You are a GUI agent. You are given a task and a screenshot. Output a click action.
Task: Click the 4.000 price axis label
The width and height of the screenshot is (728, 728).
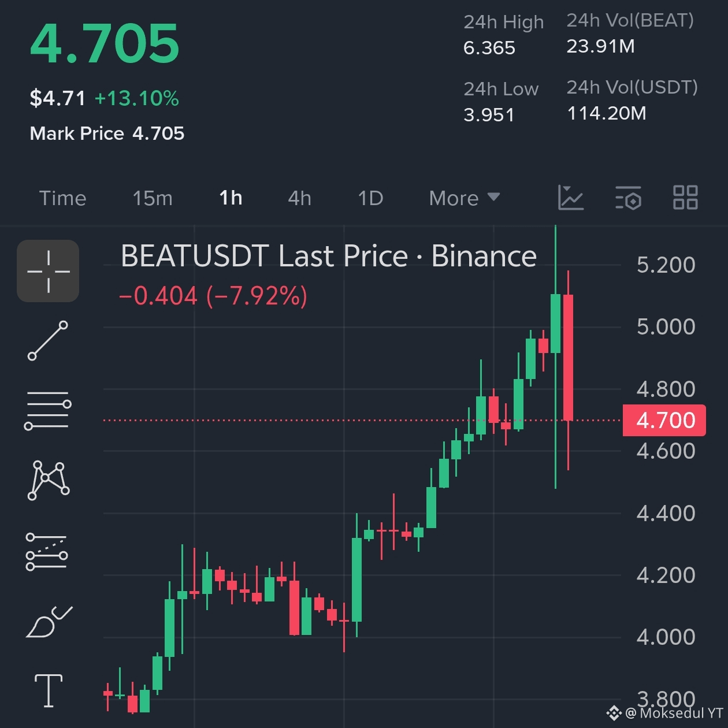666,637
